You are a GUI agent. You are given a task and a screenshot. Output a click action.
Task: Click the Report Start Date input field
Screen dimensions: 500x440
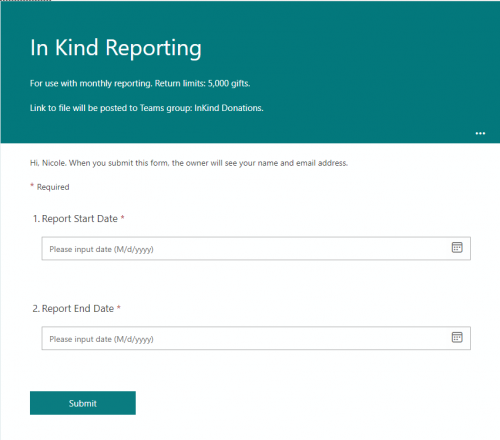coord(256,248)
